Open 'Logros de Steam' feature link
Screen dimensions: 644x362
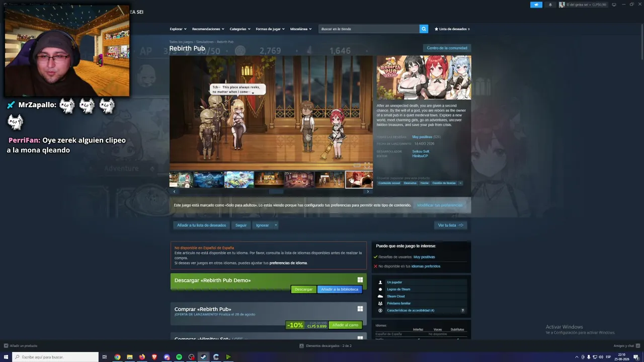(398, 289)
